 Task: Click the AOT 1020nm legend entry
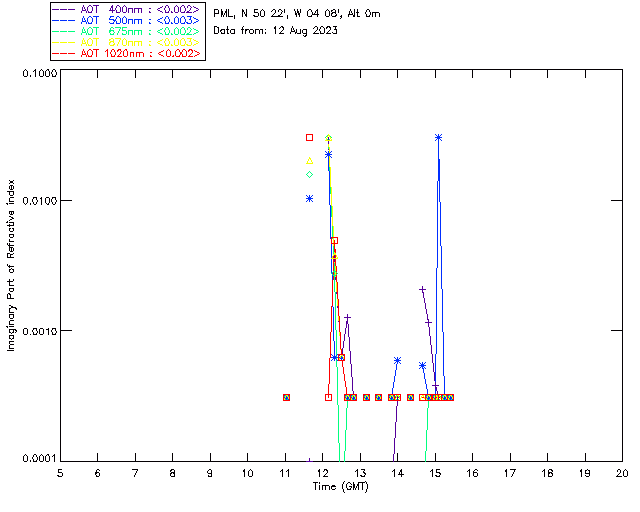click(127, 53)
